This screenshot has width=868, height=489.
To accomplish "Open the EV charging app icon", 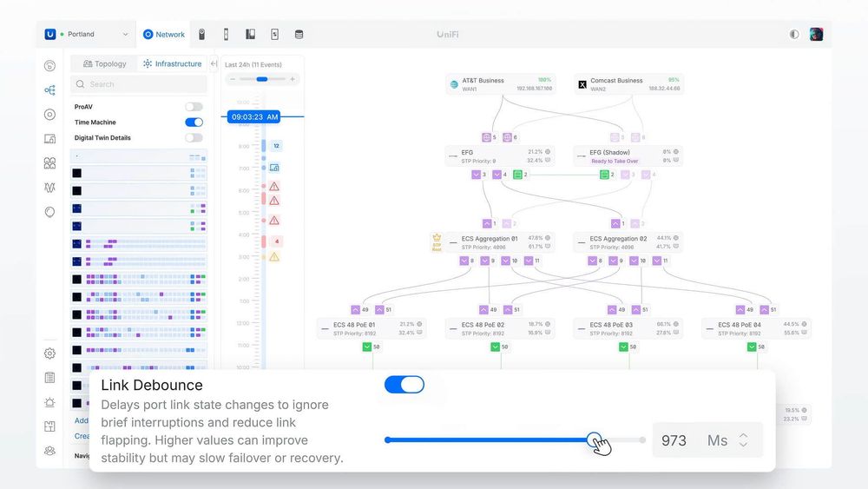I will [274, 35].
